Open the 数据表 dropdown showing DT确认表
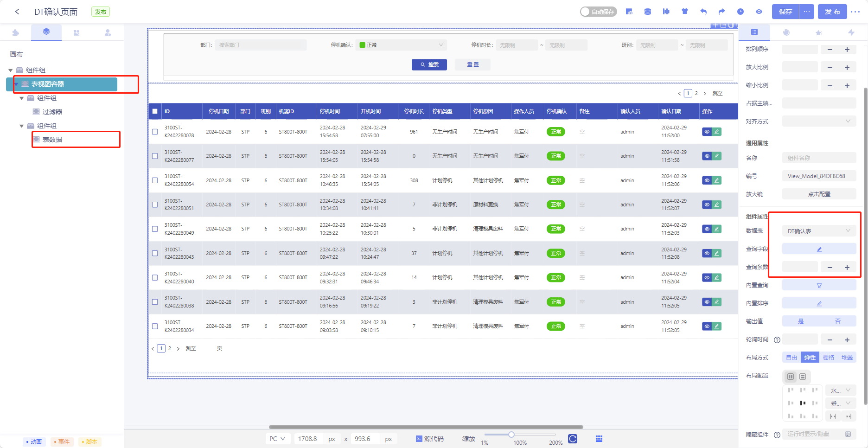The width and height of the screenshot is (868, 448). pyautogui.click(x=819, y=231)
